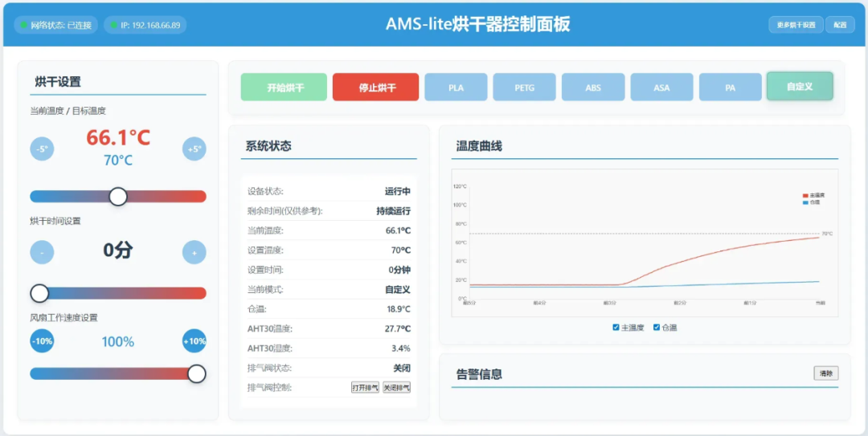The height and width of the screenshot is (436, 868).
Task: Clear alarms with the 清除 button
Action: (826, 373)
